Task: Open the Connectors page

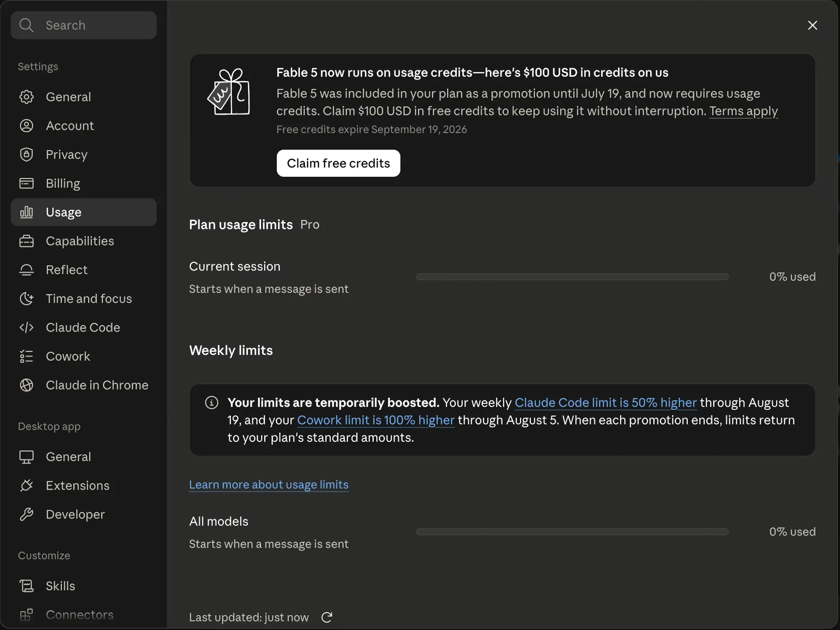Action: coord(83,615)
